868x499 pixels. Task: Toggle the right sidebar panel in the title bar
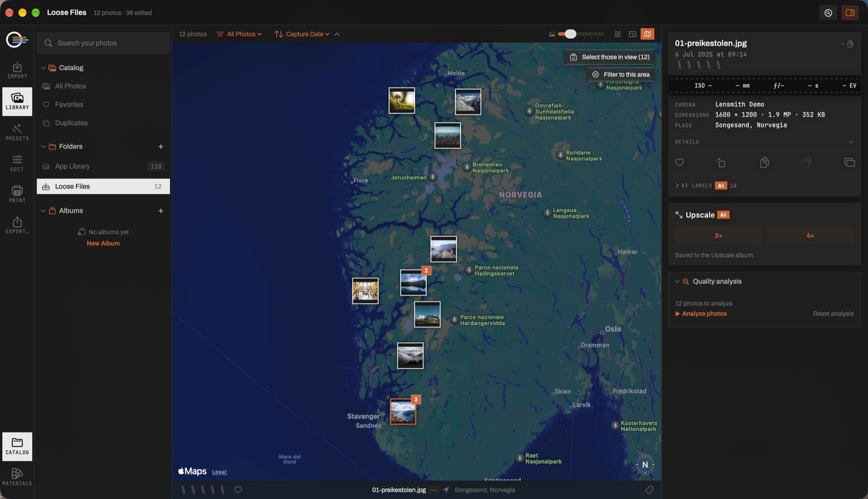(x=850, y=13)
